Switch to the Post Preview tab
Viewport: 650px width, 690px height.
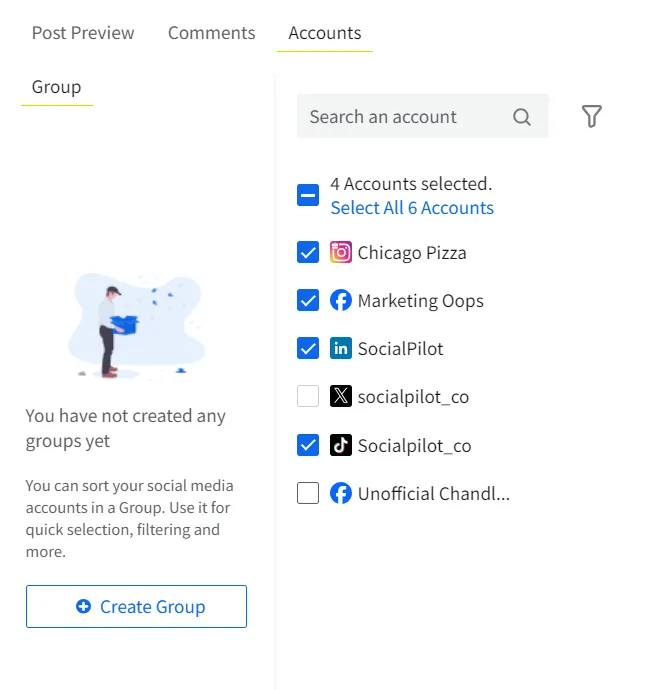click(x=83, y=33)
